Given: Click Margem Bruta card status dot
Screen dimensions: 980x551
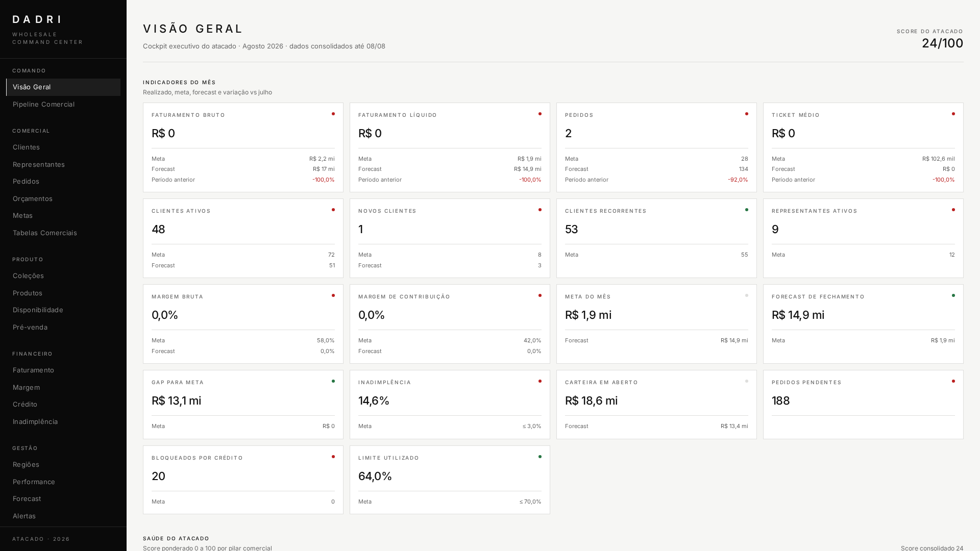Looking at the screenshot, I should tap(333, 295).
